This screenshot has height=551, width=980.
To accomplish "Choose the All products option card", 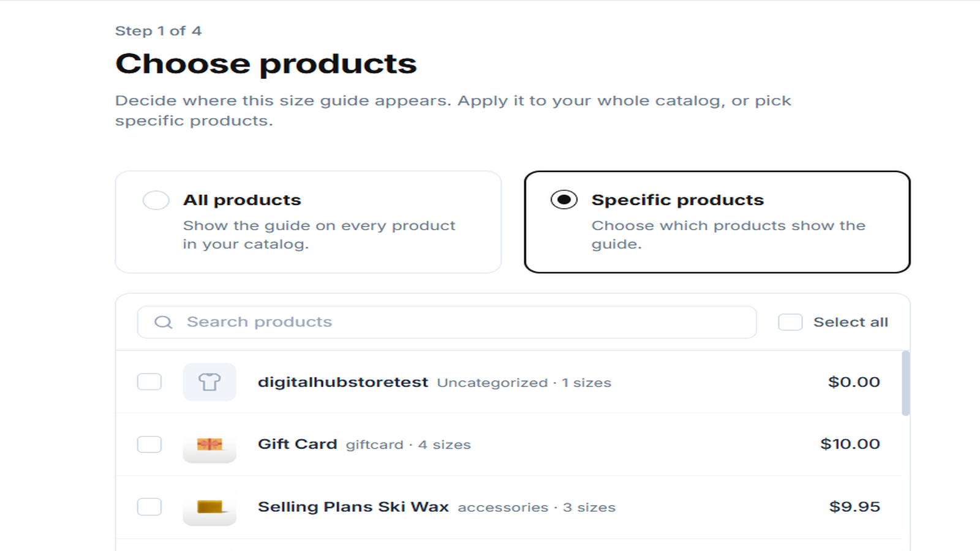I will tap(308, 222).
